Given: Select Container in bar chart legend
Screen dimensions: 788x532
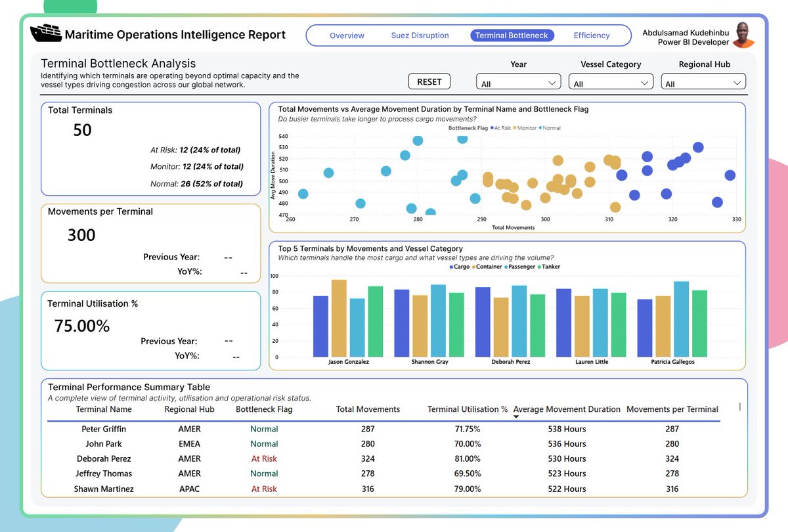Looking at the screenshot, I should click(487, 267).
